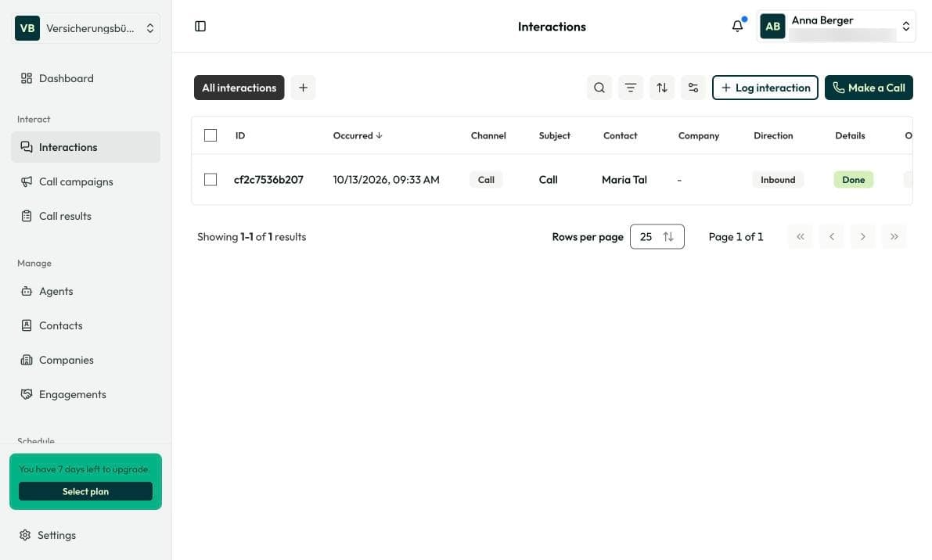The width and height of the screenshot is (932, 560).
Task: Click the Call subject cell
Action: [x=548, y=179]
